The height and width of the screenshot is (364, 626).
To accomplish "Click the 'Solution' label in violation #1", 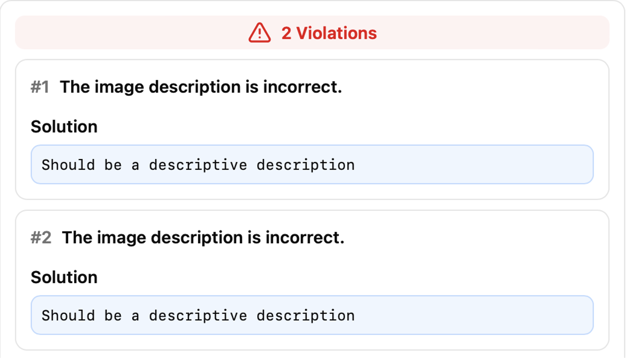I will [64, 126].
